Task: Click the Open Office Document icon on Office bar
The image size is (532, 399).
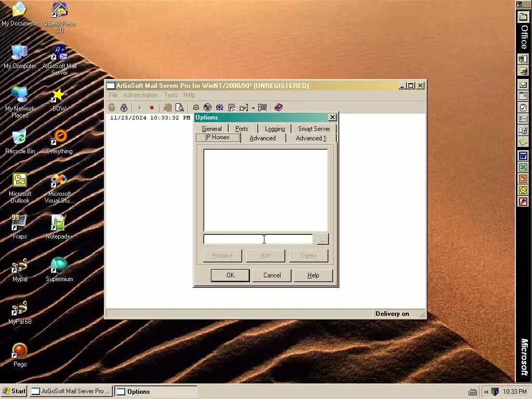Action: coord(523,71)
